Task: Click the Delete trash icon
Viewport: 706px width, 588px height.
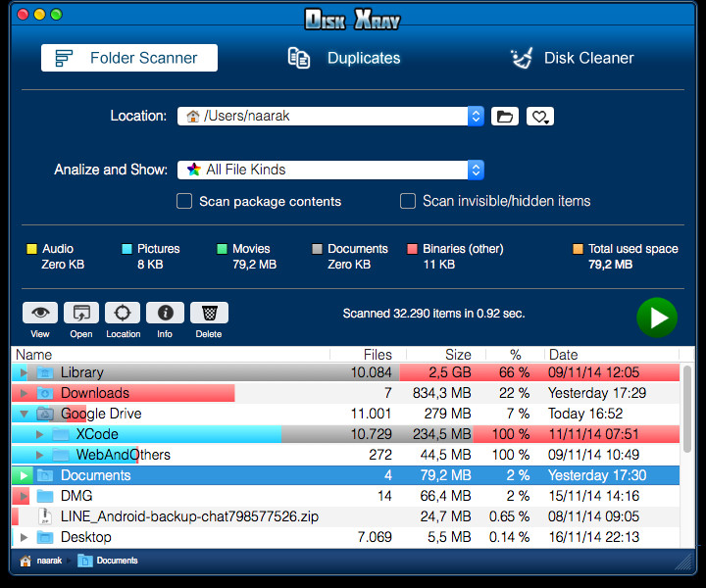Action: pos(210,313)
